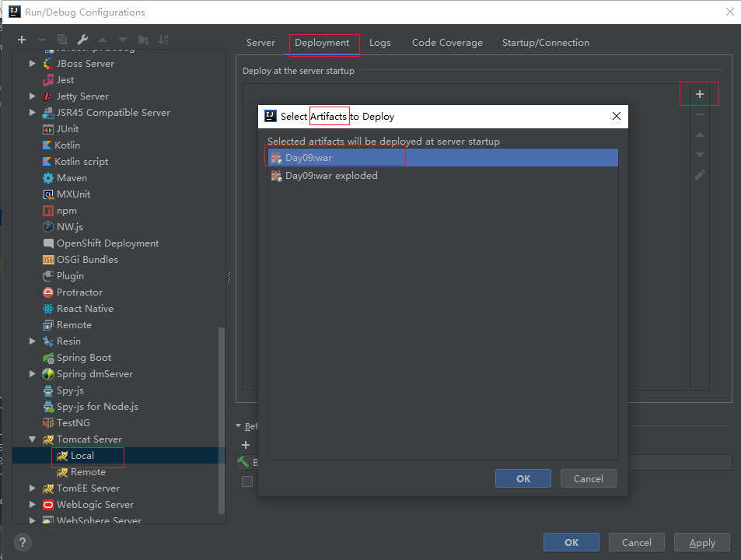The image size is (741, 560).
Task: Select Spring Boot configuration icon
Action: [x=48, y=358]
